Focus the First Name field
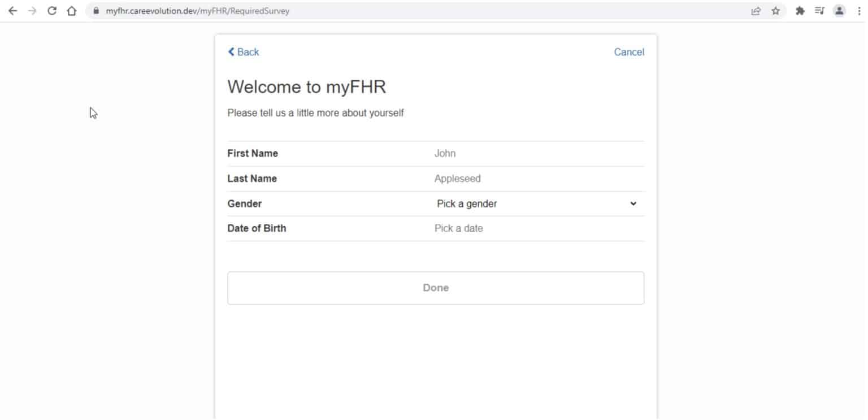The width and height of the screenshot is (868, 420). tap(539, 154)
